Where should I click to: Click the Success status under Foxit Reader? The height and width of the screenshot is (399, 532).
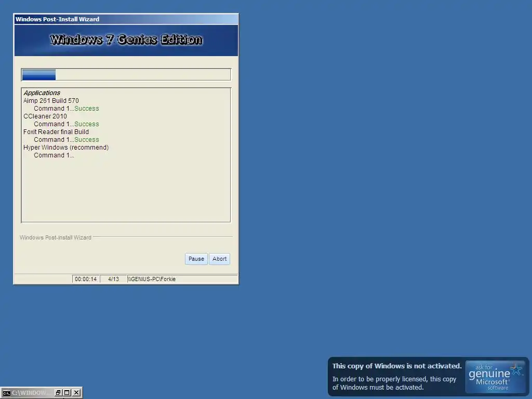[87, 140]
